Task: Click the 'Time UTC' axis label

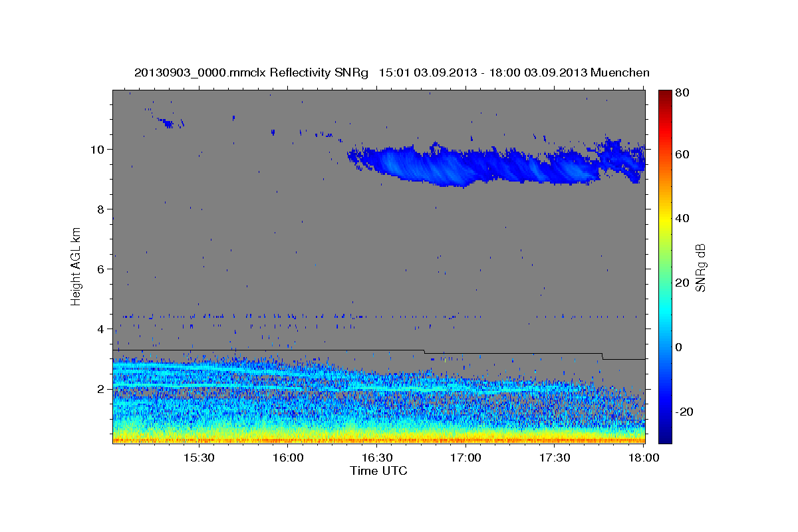Action: (x=378, y=471)
